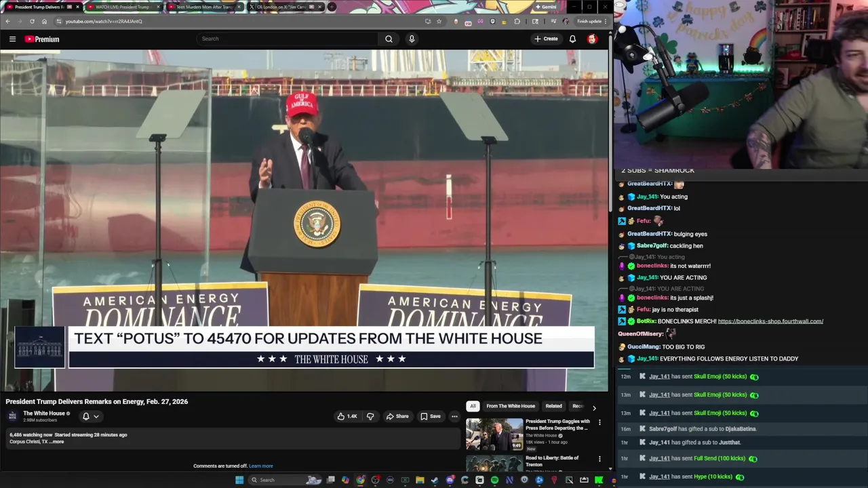Open The White House channel avatar
Viewport: 868px width, 488px height.
tap(12, 416)
